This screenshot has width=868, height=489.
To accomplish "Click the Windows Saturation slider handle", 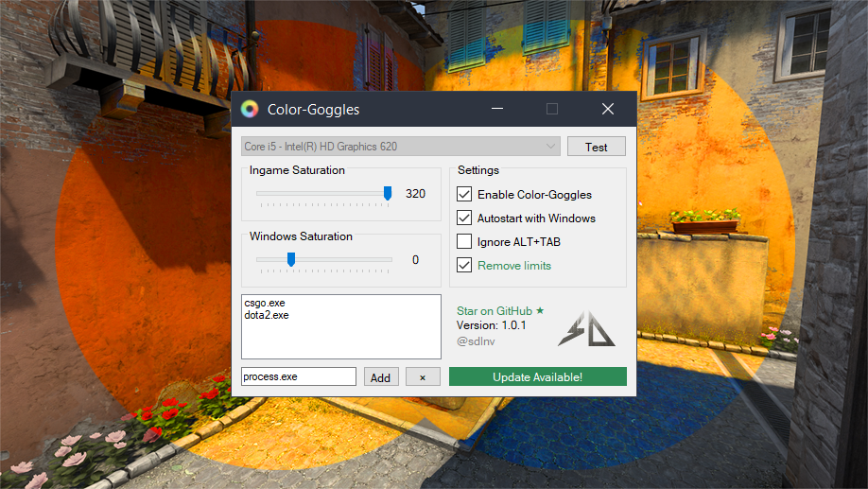I will click(291, 259).
